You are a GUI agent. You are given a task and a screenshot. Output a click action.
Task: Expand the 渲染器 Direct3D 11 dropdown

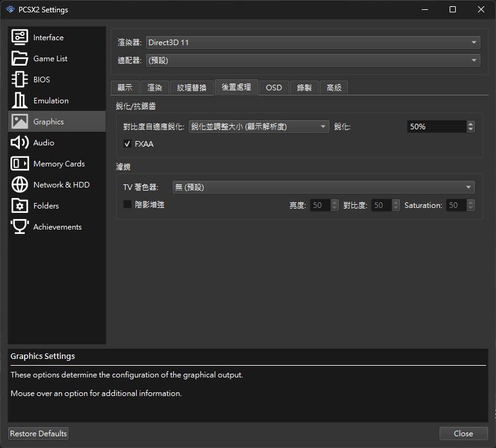click(x=313, y=43)
